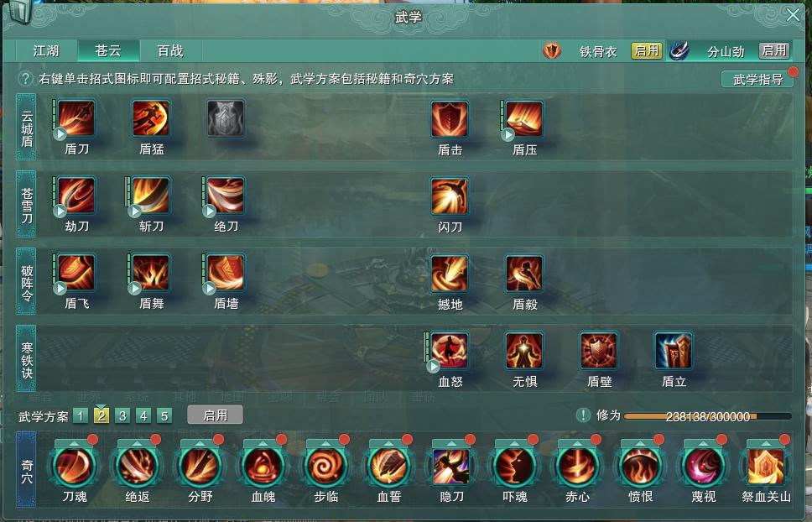This screenshot has width=812, height=522.
Task: Open the 武学指导 guide button
Action: coord(757,79)
